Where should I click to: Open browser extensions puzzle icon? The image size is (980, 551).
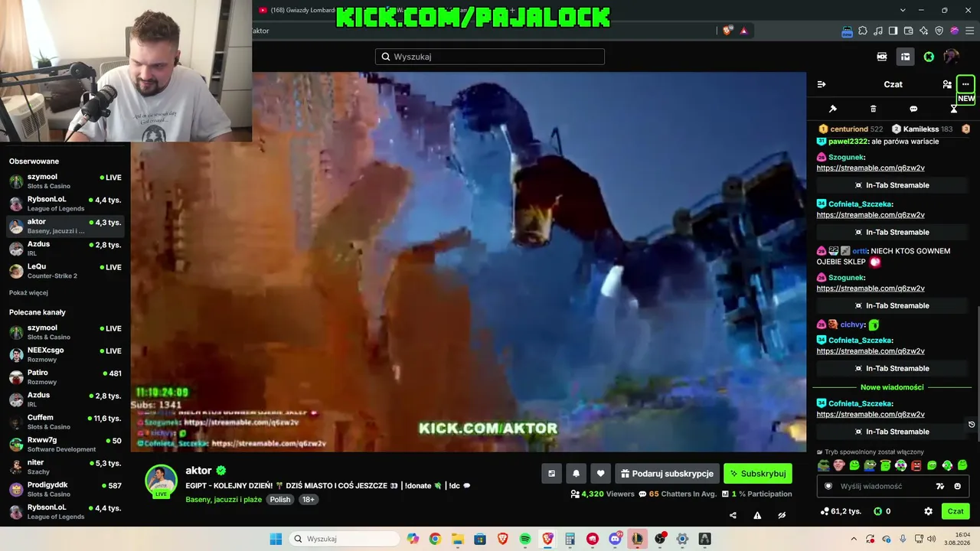(x=863, y=31)
